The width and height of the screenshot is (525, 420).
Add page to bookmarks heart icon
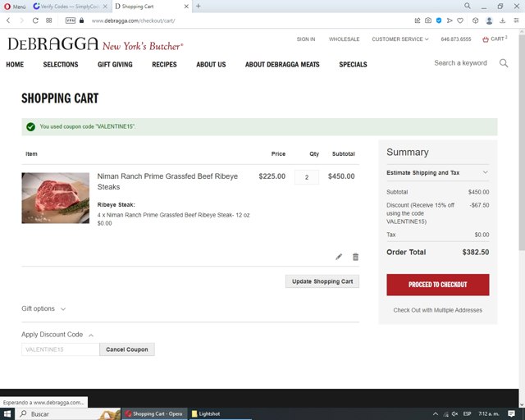pos(460,21)
